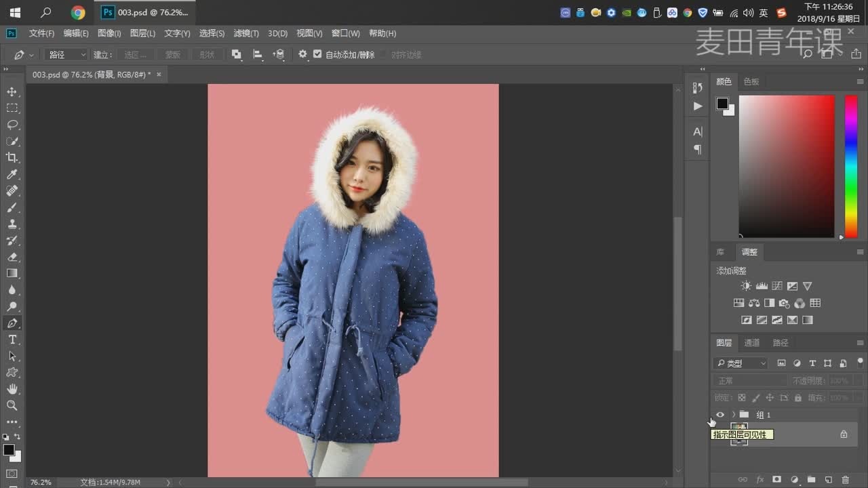The image size is (868, 488).
Task: Toggle visibility of 组 1 group
Action: tap(720, 415)
